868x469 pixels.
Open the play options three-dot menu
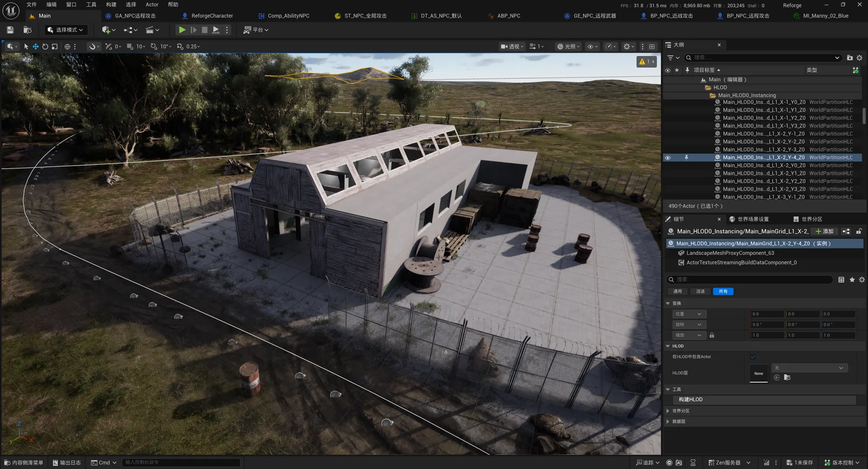point(227,30)
